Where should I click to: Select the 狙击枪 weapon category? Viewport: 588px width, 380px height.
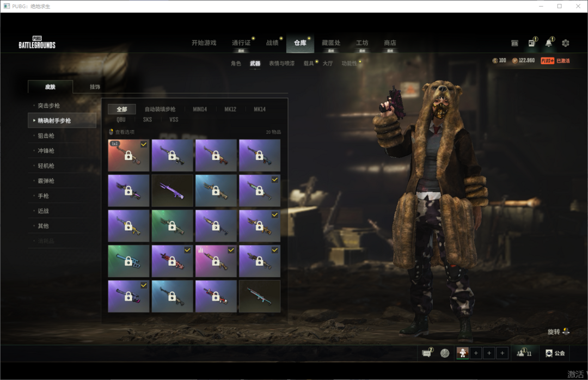click(46, 136)
